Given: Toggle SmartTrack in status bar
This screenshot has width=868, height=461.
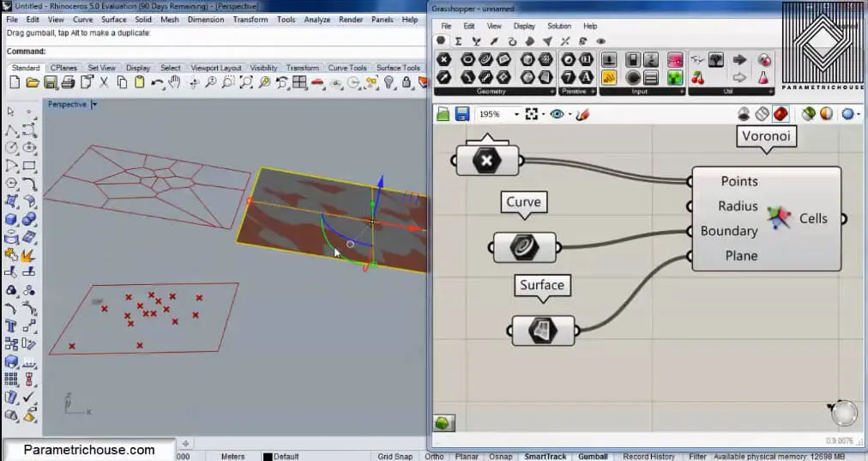Looking at the screenshot, I should point(546,457).
